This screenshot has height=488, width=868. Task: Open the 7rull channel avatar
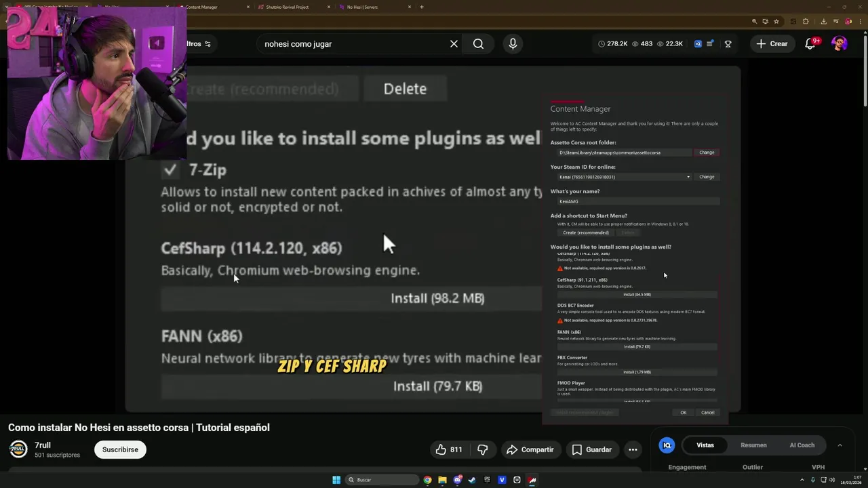click(18, 449)
